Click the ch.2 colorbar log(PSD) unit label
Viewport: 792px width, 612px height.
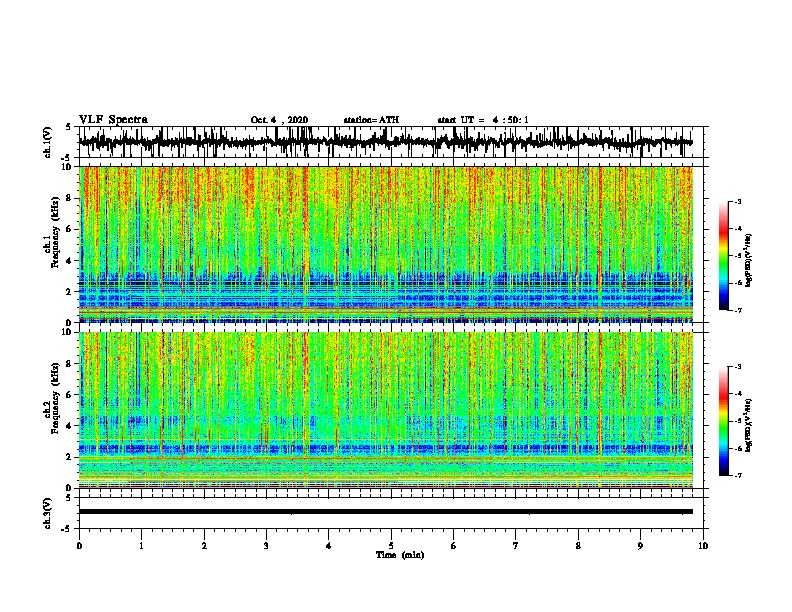749,425
